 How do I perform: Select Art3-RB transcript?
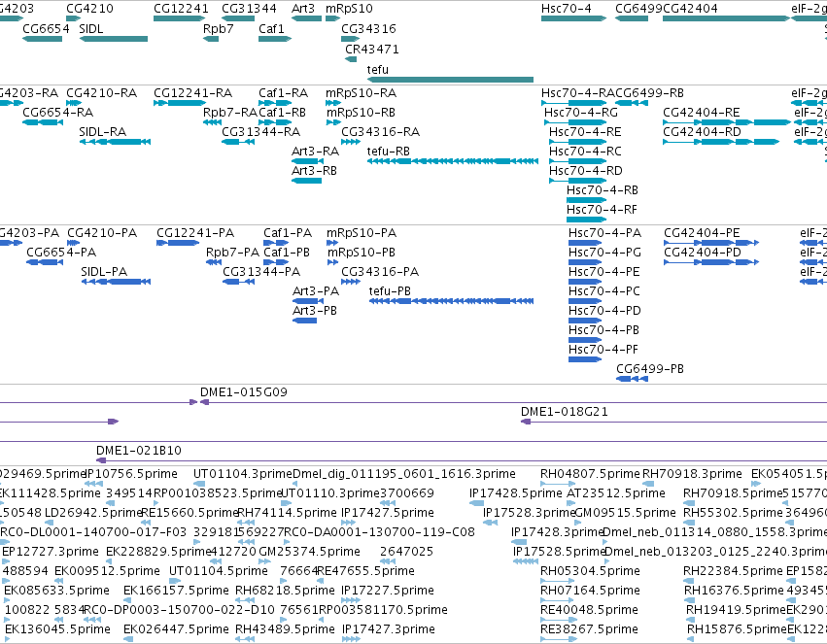(x=306, y=181)
